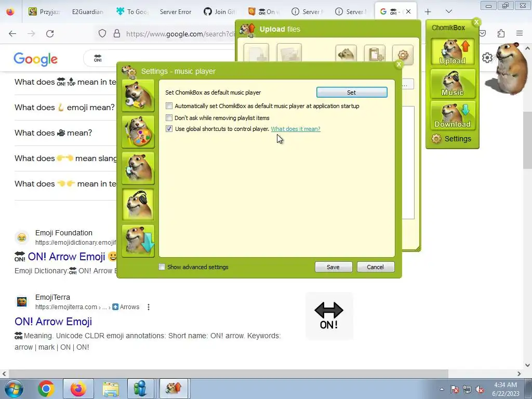This screenshot has width=532, height=399.
Task: Expand What does mean slang question
Action: point(65,158)
